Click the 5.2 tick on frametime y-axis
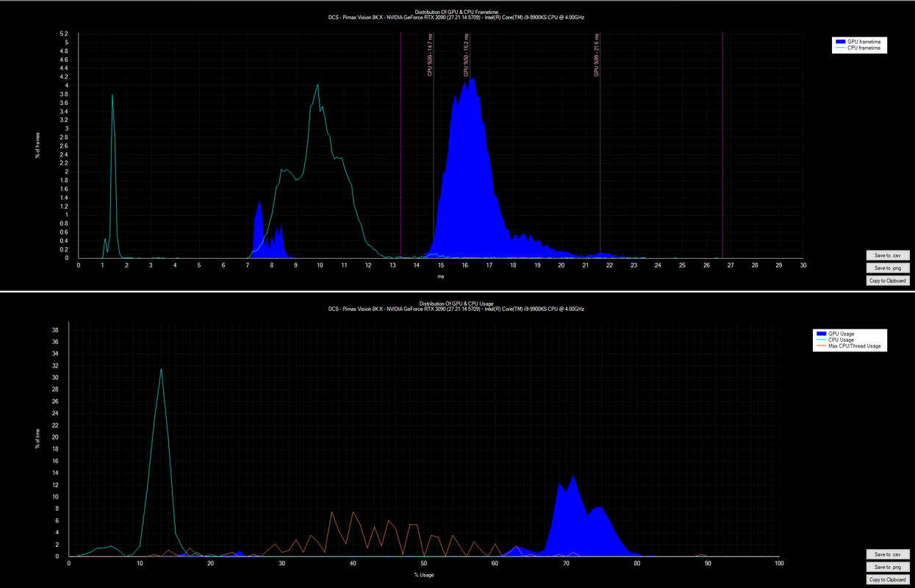915x588 pixels. click(x=65, y=34)
